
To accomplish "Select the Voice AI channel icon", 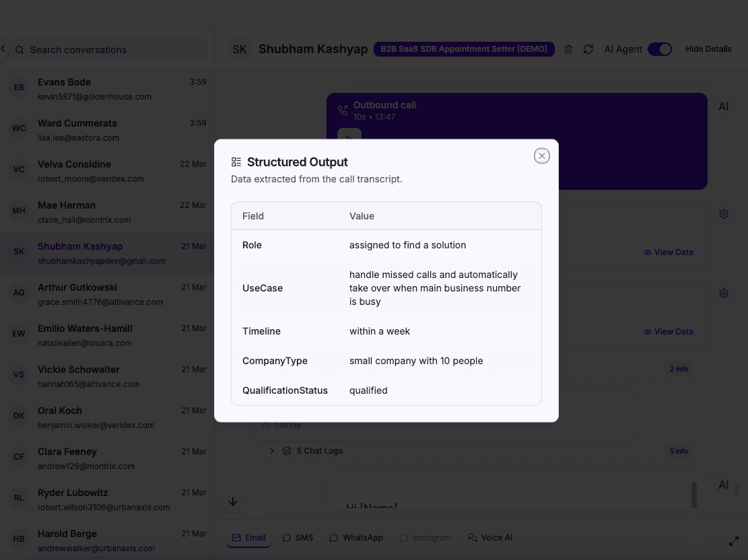I will 490,537.
